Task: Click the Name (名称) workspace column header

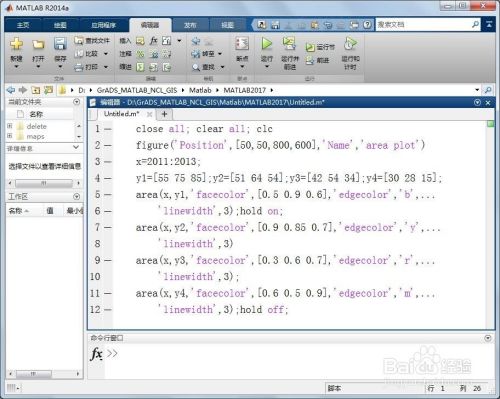Action: (19, 211)
